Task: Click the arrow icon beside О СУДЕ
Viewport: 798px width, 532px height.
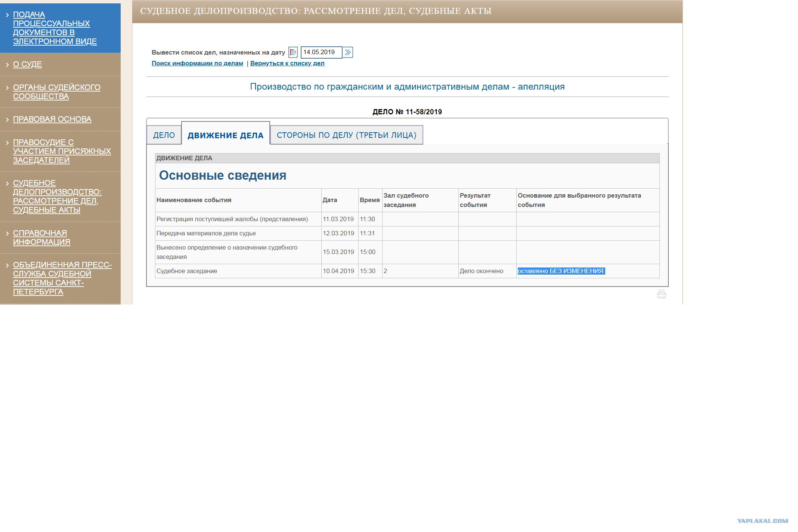Action: (x=7, y=64)
